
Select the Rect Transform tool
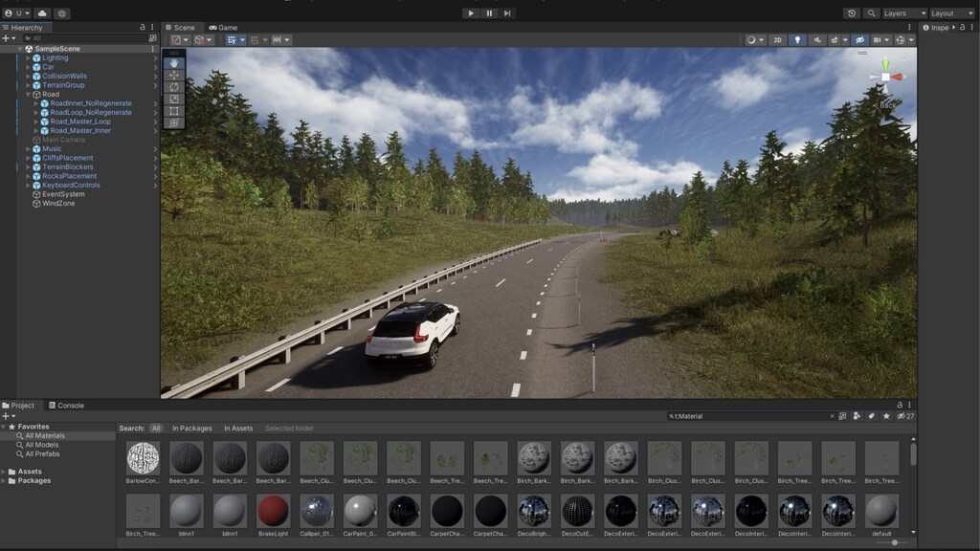tap(174, 111)
